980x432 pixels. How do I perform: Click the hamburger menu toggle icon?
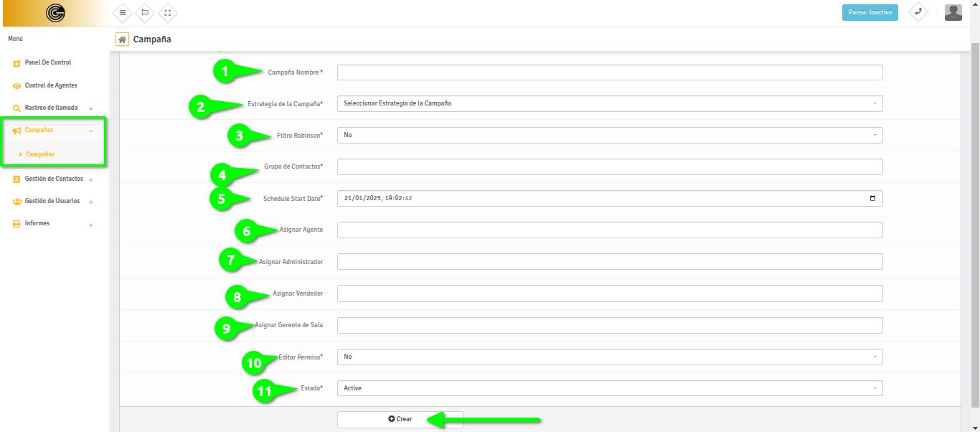pyautogui.click(x=123, y=13)
